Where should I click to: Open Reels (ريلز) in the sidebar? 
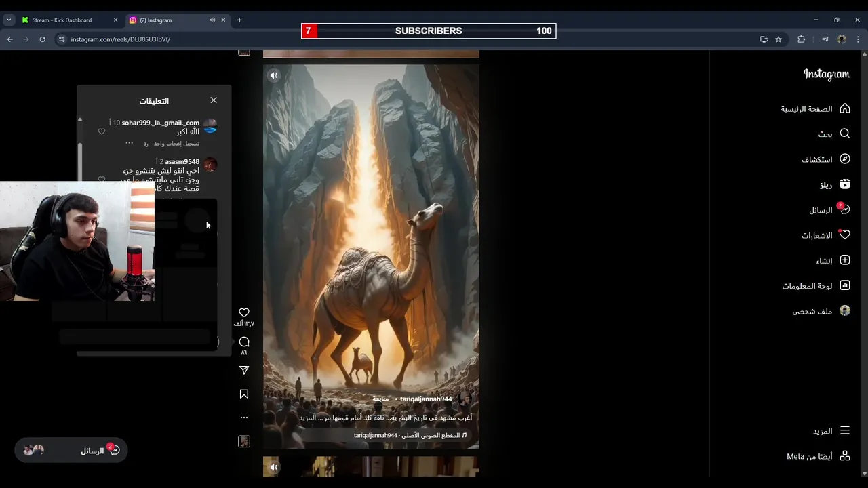pos(835,184)
